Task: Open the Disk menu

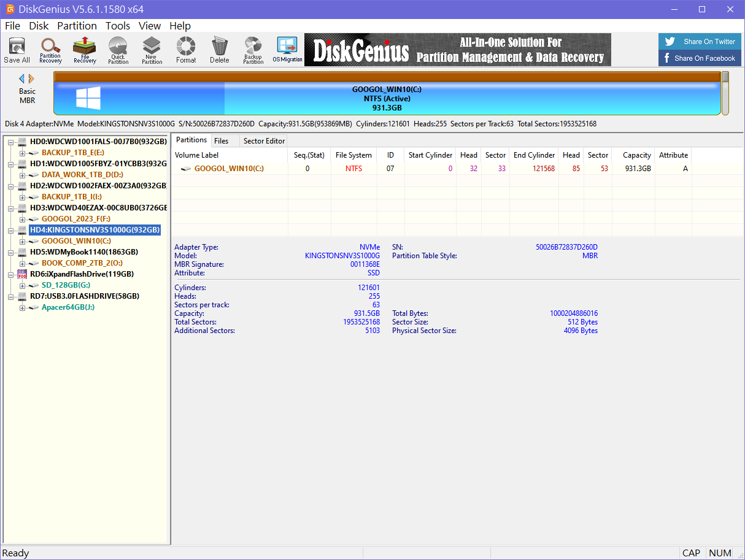Action: coord(39,26)
